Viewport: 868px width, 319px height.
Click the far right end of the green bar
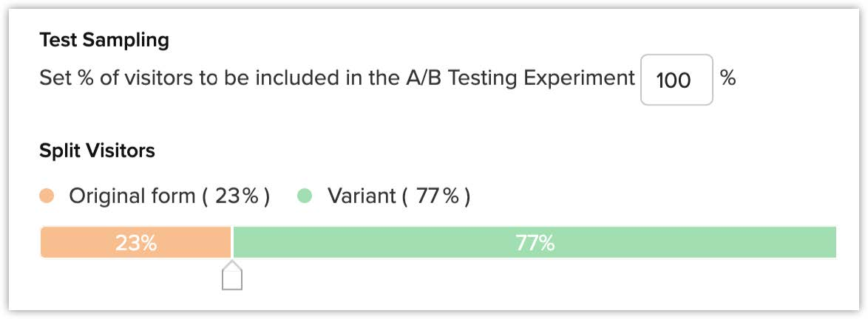coord(832,243)
